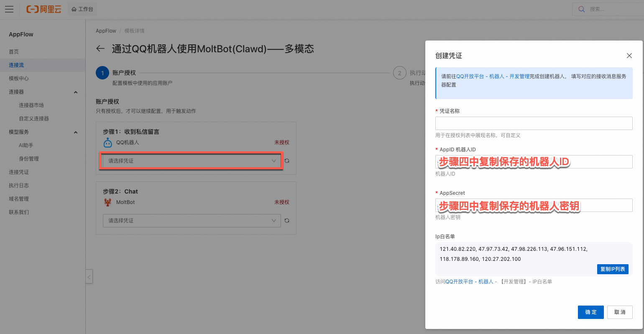Refresh MoltBot credential list

click(x=287, y=221)
